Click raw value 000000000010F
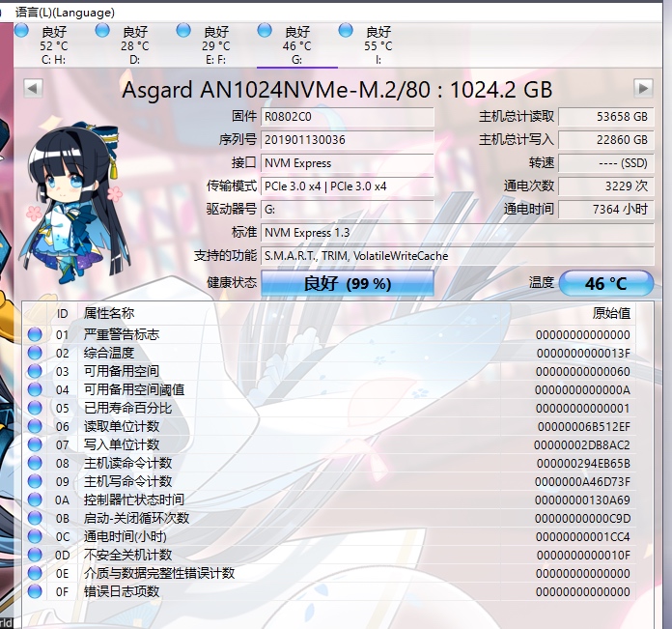 (x=583, y=556)
